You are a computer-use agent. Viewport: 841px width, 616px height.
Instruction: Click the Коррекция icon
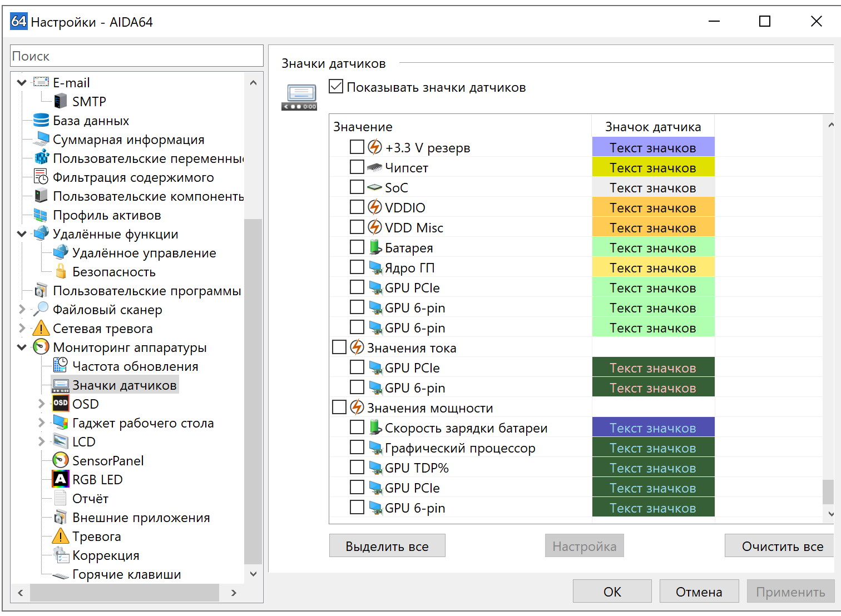coord(60,555)
